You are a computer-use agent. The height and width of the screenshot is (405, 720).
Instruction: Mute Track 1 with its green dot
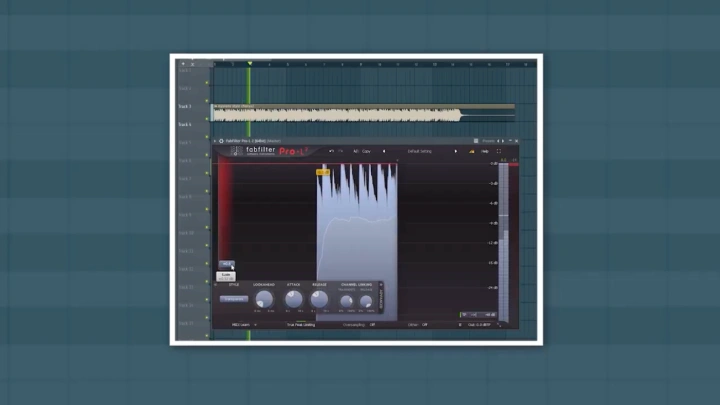coord(207,83)
